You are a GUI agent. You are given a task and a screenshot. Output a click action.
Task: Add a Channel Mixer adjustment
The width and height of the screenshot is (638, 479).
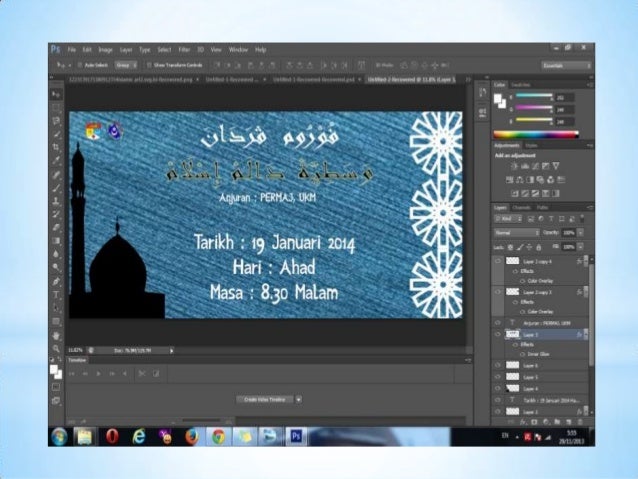(551, 179)
